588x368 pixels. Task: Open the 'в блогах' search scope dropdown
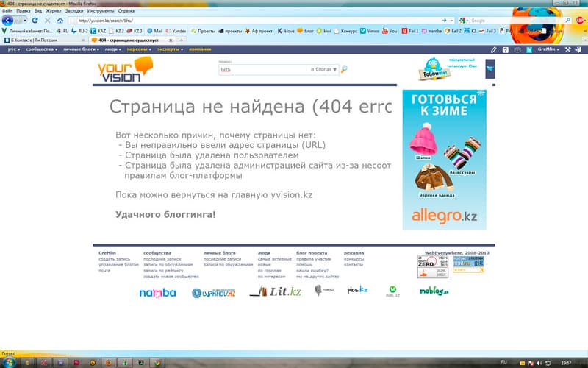click(324, 69)
